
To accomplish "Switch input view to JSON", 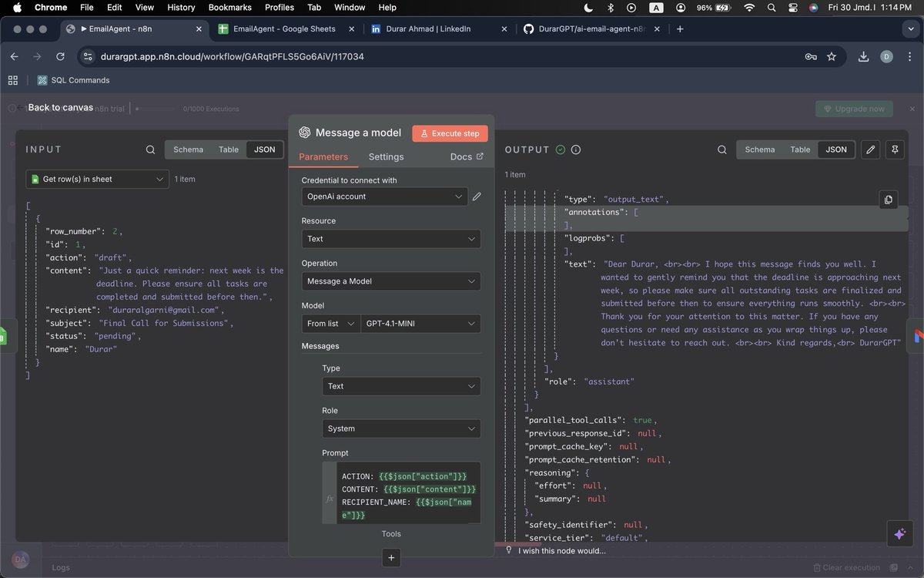I will [264, 150].
